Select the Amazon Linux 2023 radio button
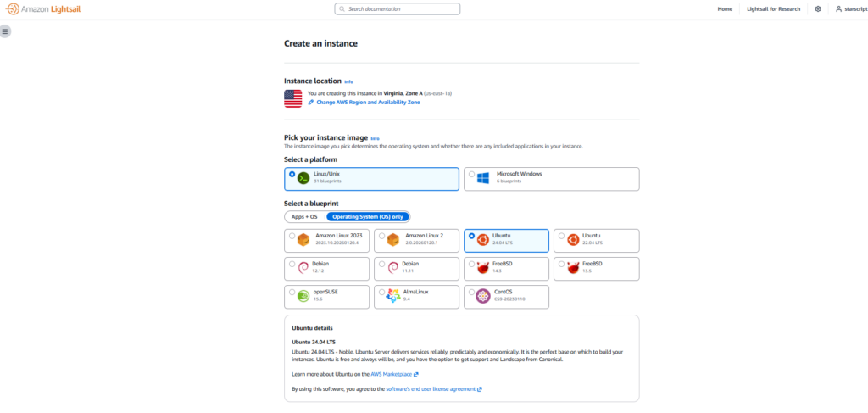The width and height of the screenshot is (868, 413). (x=292, y=237)
